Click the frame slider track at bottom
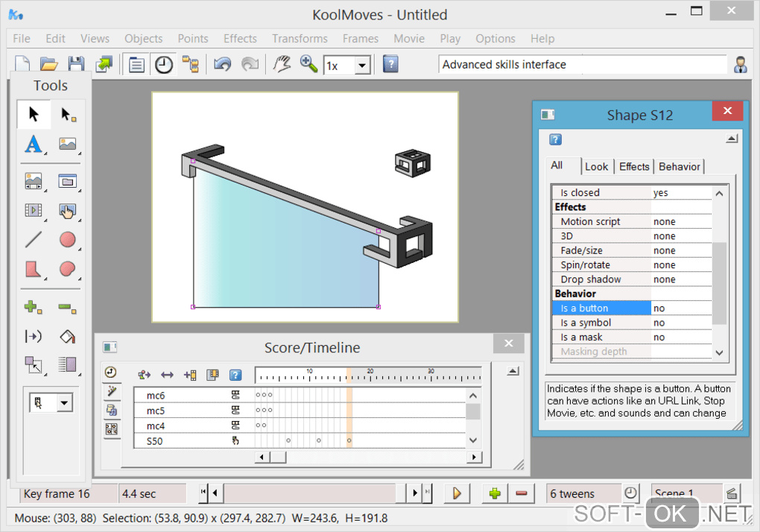760x532 pixels. click(309, 493)
